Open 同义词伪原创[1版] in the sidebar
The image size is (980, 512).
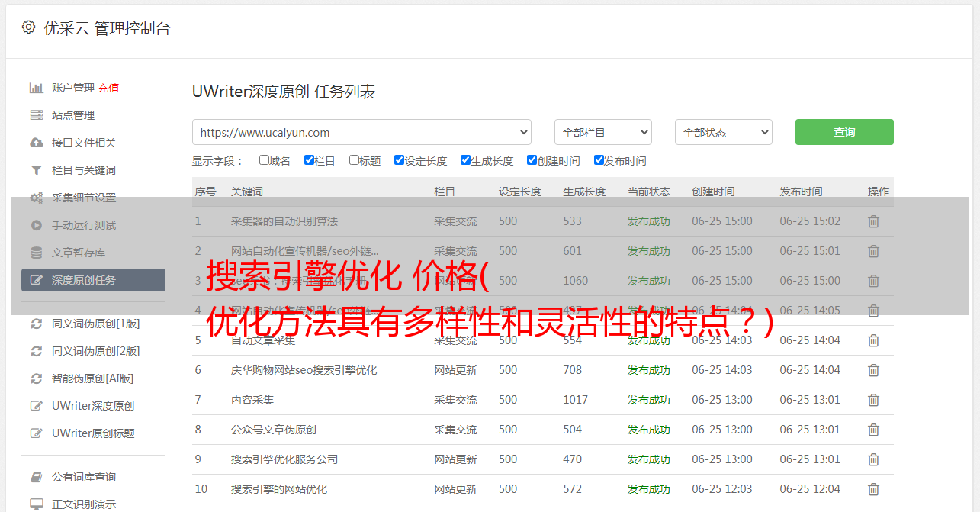click(x=95, y=324)
